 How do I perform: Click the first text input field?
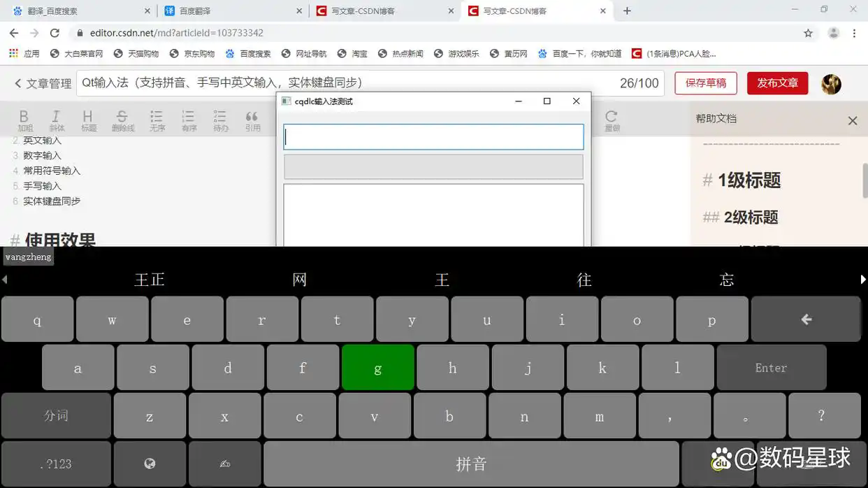click(x=433, y=137)
